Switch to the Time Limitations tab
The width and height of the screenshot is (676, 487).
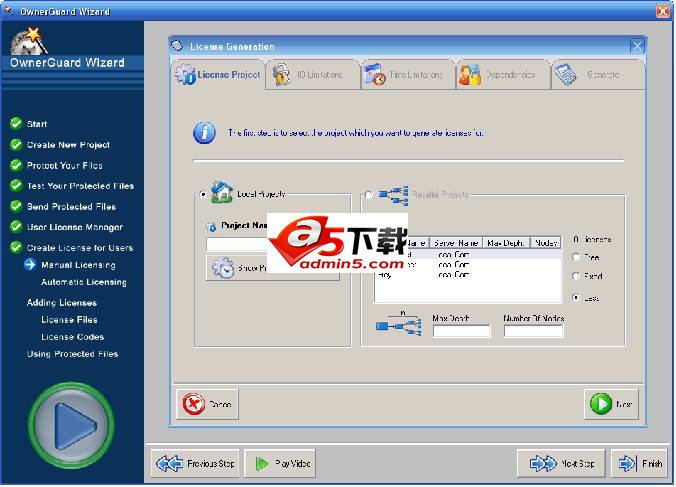pos(408,75)
